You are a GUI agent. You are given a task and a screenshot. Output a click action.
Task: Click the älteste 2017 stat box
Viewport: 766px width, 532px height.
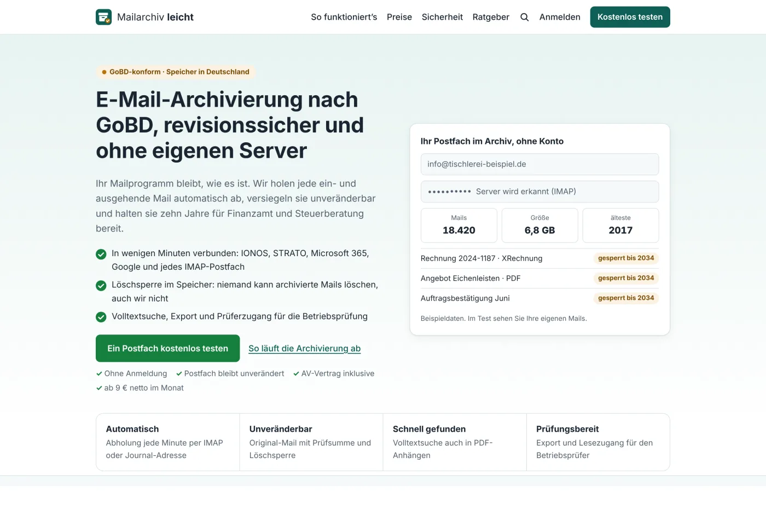(620, 225)
